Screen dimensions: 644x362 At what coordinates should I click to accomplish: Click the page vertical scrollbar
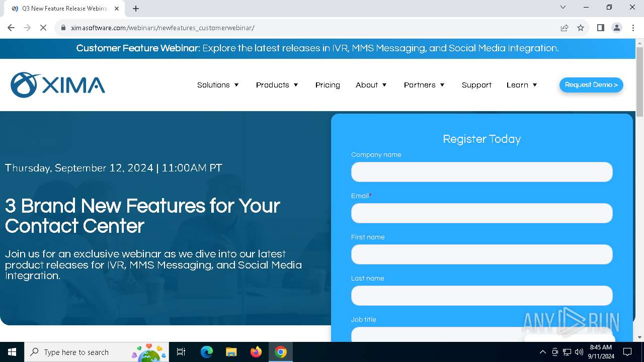(x=639, y=82)
